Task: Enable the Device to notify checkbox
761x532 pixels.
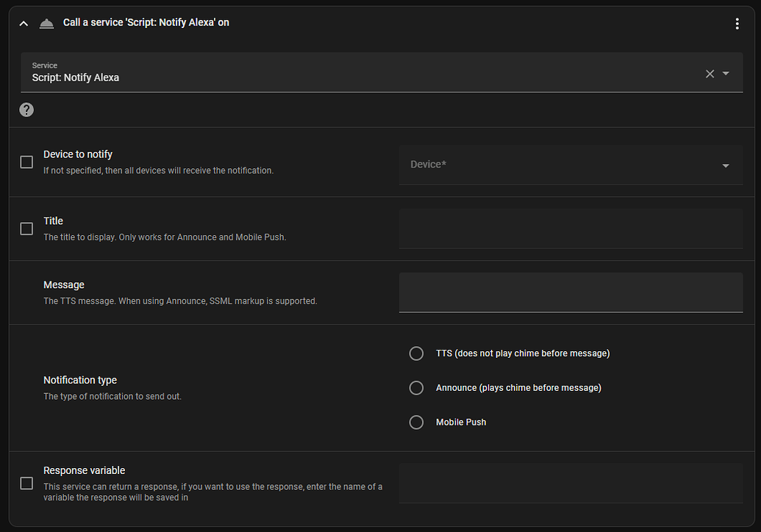Action: tap(26, 162)
